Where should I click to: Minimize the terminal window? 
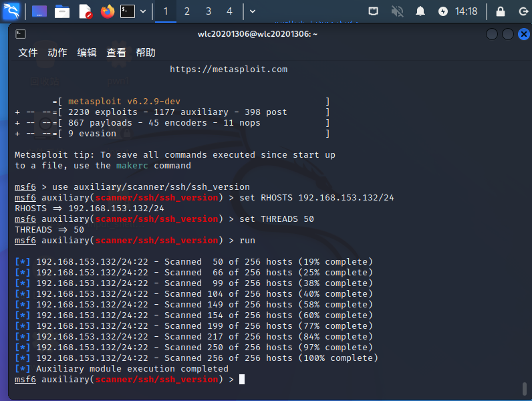pyautogui.click(x=492, y=34)
